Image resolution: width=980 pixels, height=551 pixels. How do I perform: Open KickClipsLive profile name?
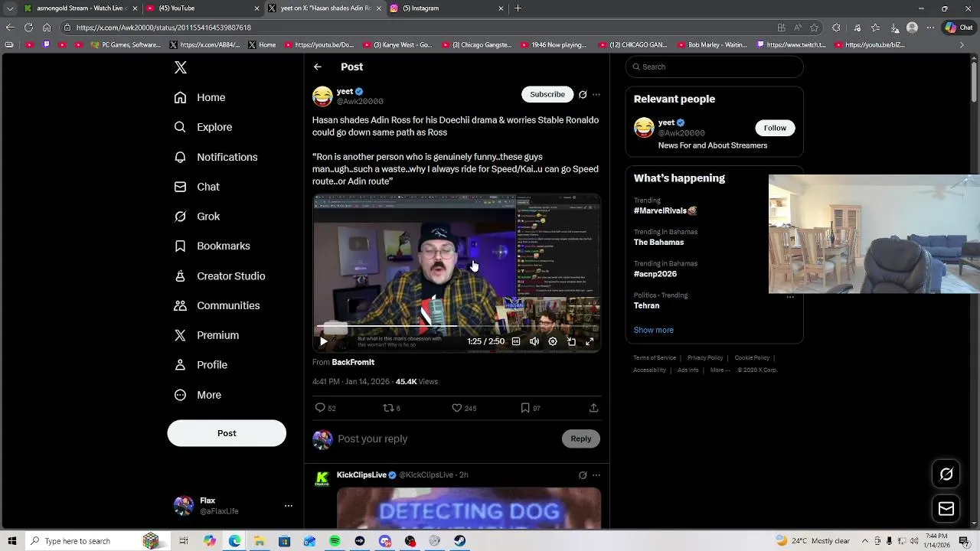point(361,474)
